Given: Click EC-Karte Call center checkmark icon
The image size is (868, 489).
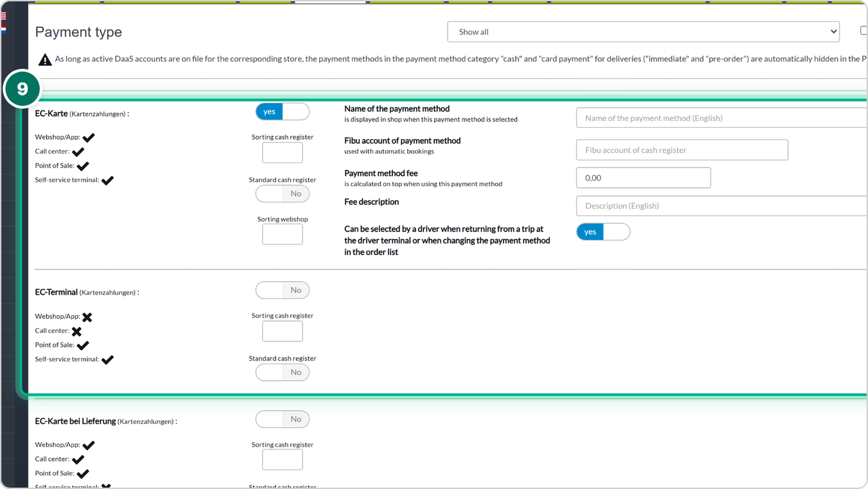Looking at the screenshot, I should pos(78,151).
